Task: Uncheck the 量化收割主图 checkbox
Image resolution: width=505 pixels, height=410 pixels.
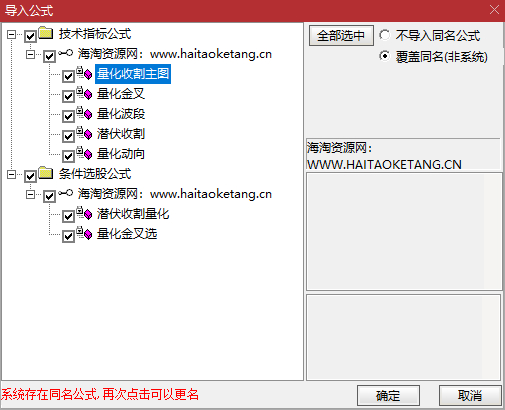Action: click(68, 76)
